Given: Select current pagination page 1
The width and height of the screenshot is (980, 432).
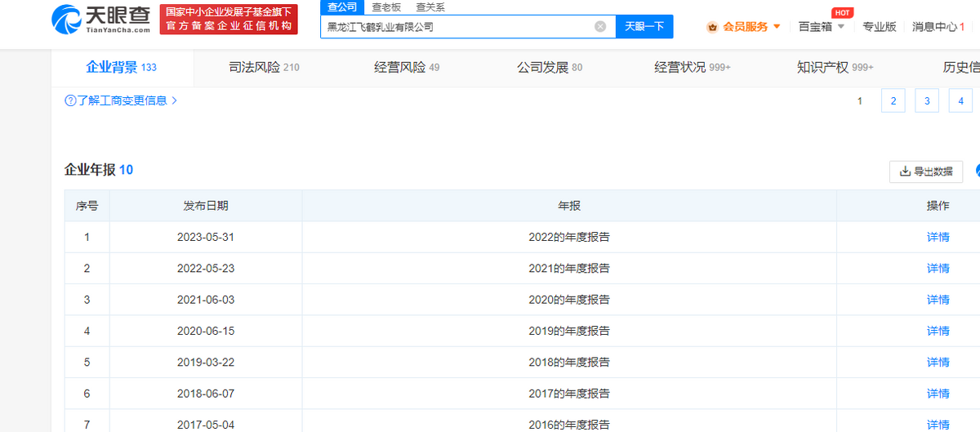Looking at the screenshot, I should (x=860, y=101).
